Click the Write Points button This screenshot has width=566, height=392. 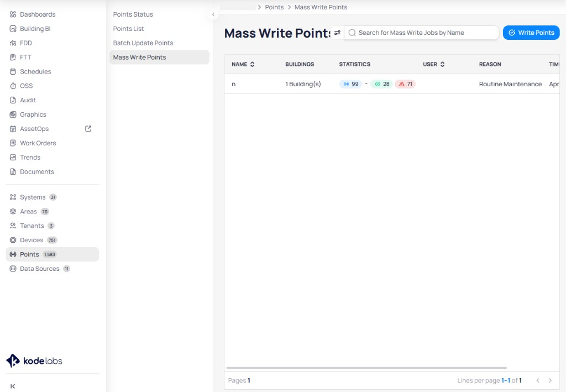click(x=531, y=33)
